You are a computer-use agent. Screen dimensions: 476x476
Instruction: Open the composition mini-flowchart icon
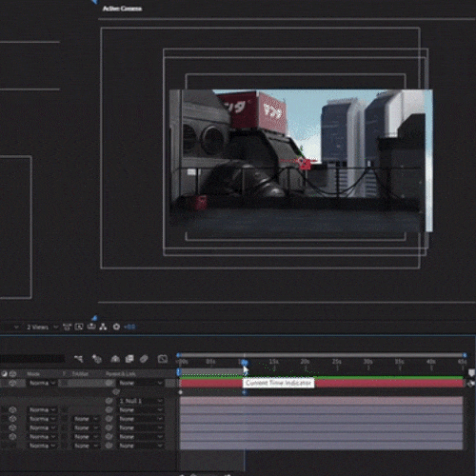(x=78, y=359)
